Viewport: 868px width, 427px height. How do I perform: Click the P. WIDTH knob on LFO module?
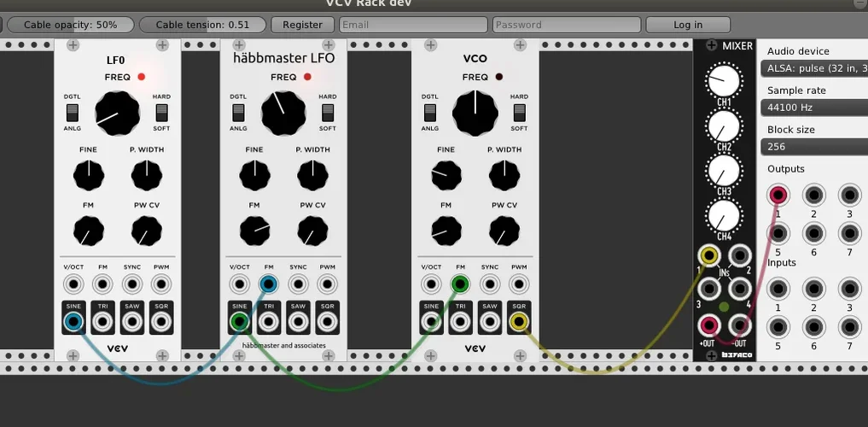[147, 176]
